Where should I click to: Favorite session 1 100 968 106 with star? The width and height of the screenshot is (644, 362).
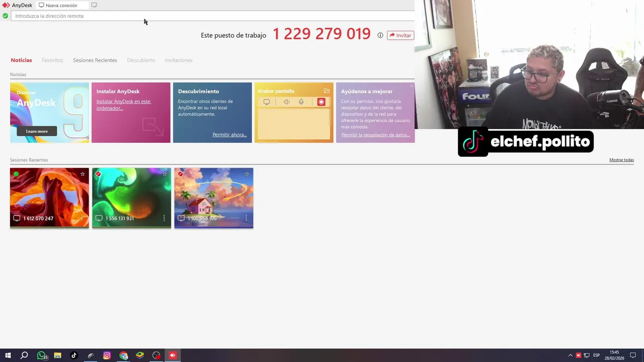pyautogui.click(x=247, y=174)
